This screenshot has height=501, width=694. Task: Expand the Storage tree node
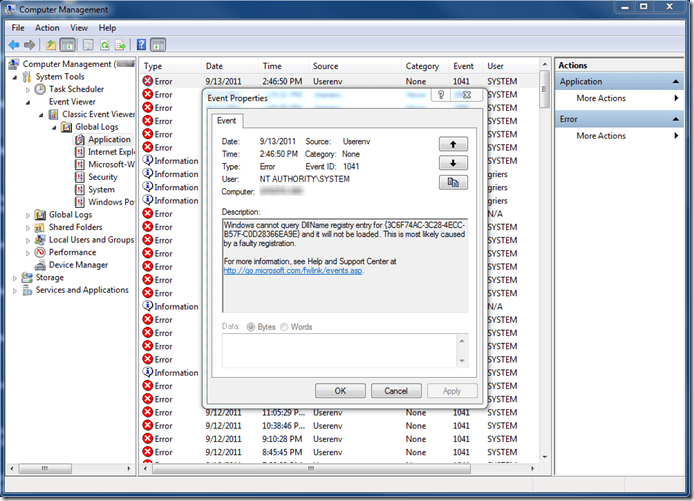coord(14,278)
